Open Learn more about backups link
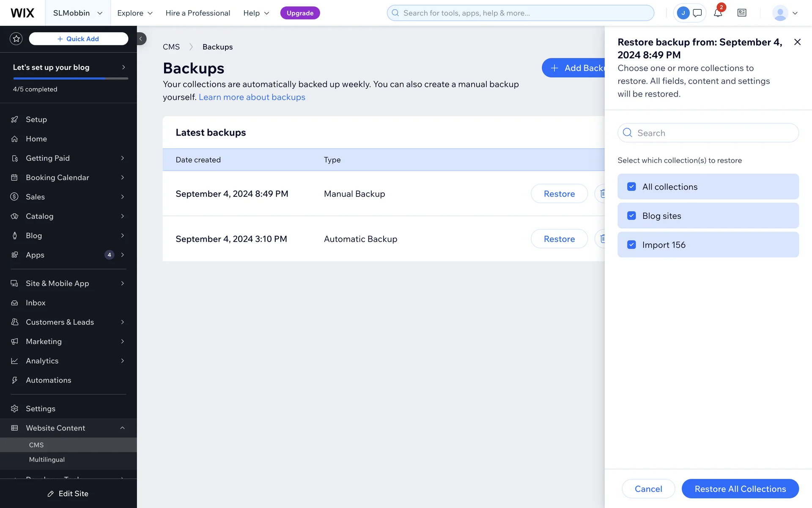 click(252, 97)
